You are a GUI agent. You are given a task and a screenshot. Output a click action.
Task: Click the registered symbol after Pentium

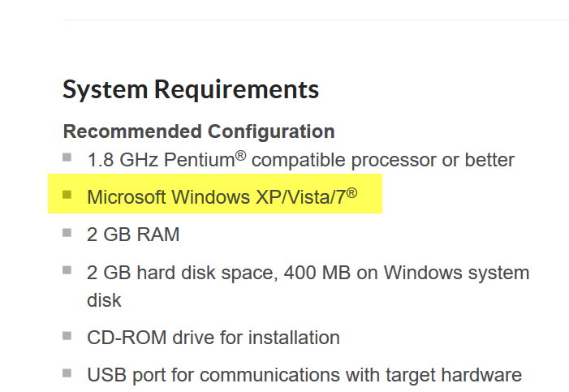[241, 155]
